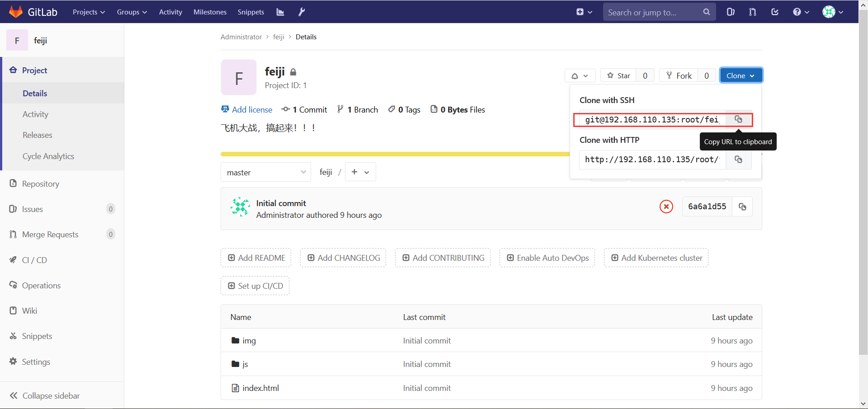Copy the SSH clone URL to clipboard
The image size is (868, 409).
pos(738,119)
